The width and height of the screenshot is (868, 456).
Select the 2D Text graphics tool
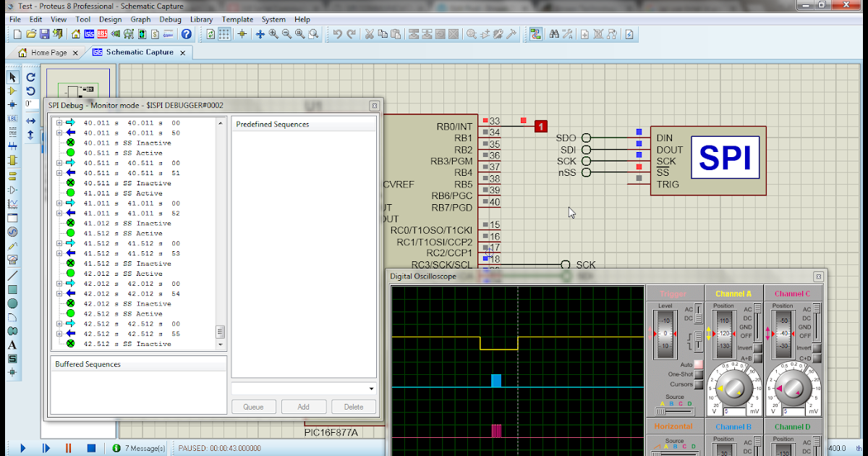click(x=11, y=345)
